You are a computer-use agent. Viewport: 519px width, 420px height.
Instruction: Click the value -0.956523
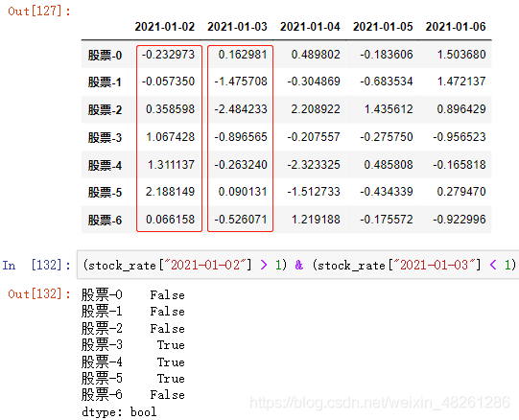(x=460, y=137)
